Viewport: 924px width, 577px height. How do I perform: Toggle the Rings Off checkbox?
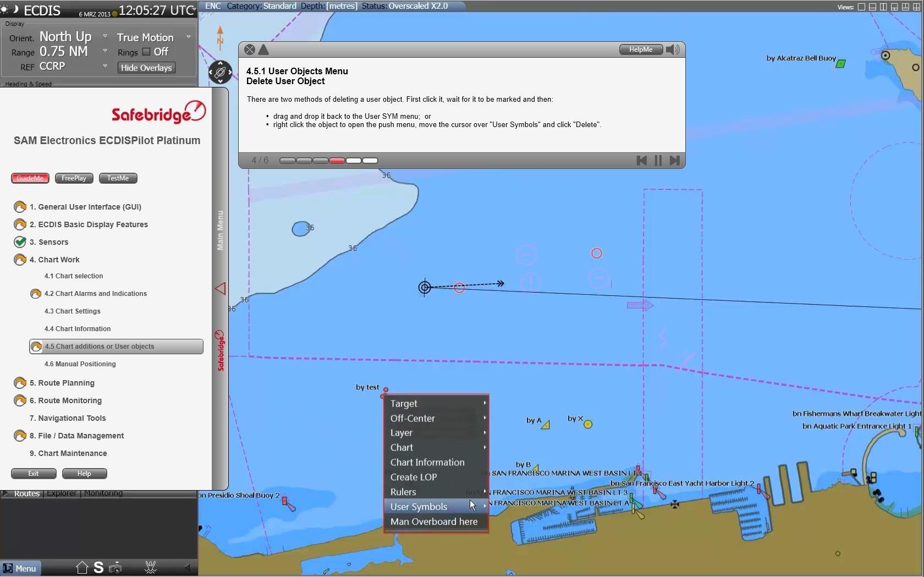click(x=147, y=51)
